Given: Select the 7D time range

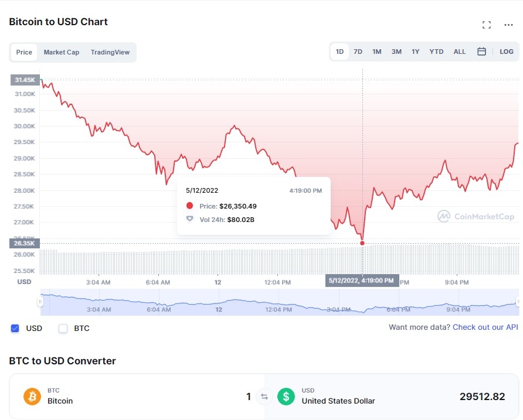Looking at the screenshot, I should click(x=358, y=52).
